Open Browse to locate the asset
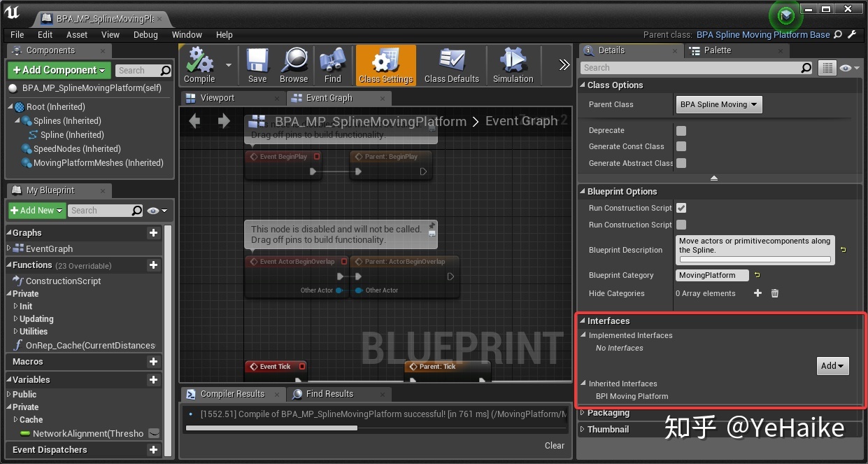Image resolution: width=868 pixels, height=464 pixels. click(x=294, y=65)
